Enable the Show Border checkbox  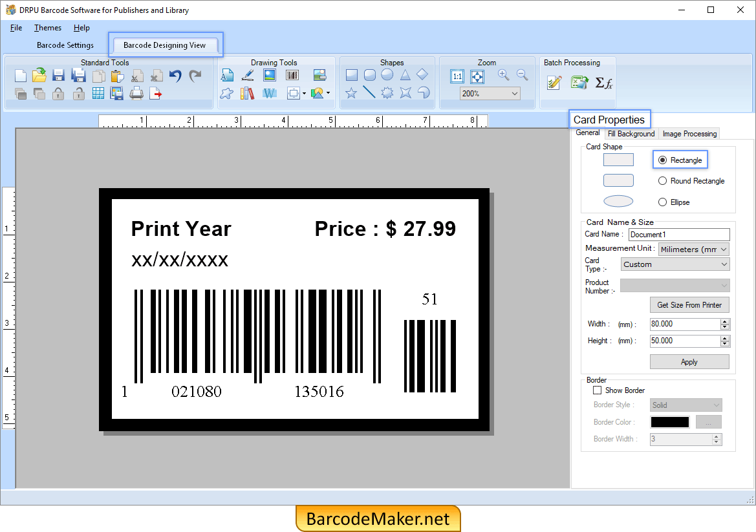(598, 390)
